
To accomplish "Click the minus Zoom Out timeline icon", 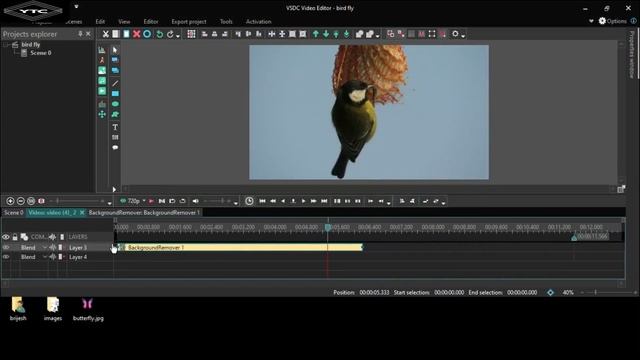I will pyautogui.click(x=20, y=201).
